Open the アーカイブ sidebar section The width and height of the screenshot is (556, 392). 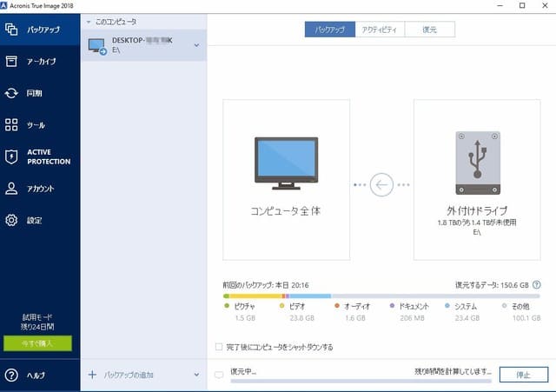pos(39,61)
